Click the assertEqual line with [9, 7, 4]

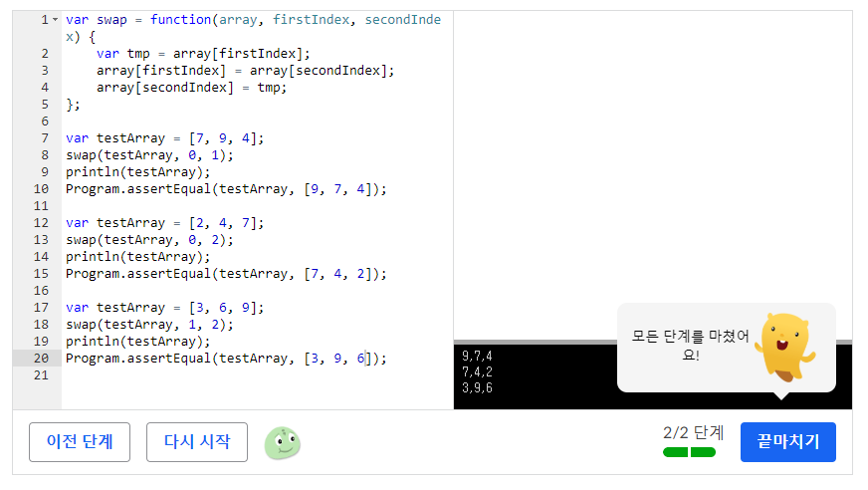click(x=226, y=189)
